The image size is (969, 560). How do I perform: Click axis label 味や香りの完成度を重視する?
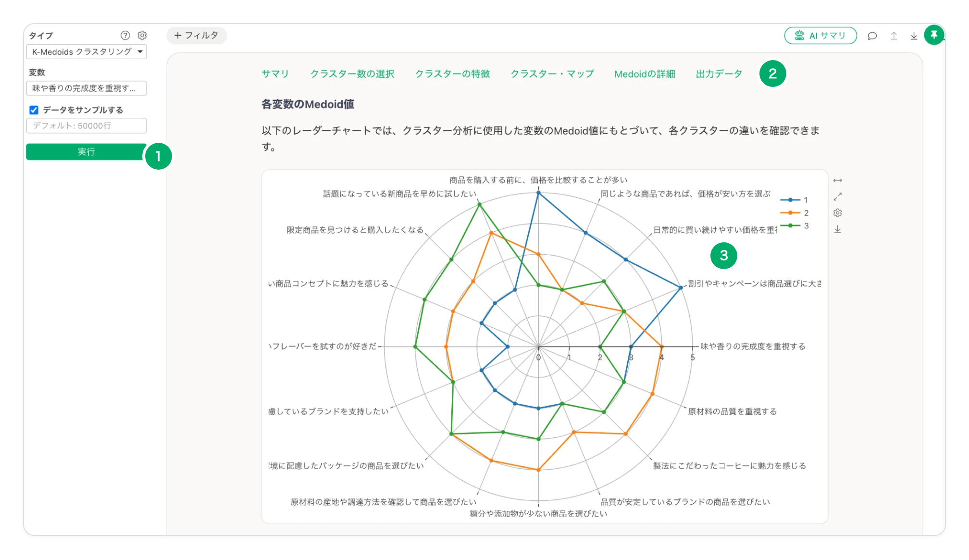753,346
